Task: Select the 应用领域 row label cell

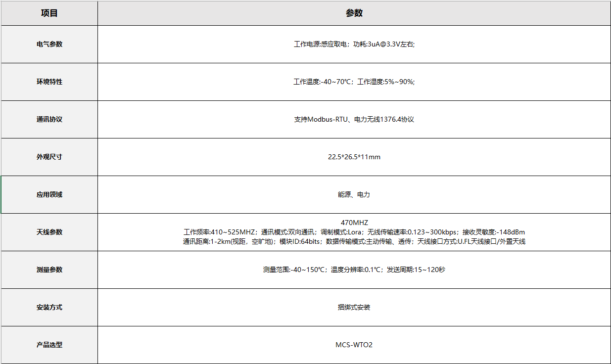Action: [49, 194]
